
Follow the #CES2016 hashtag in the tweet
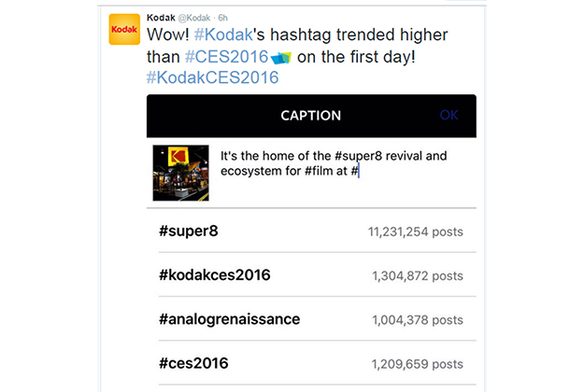225,57
